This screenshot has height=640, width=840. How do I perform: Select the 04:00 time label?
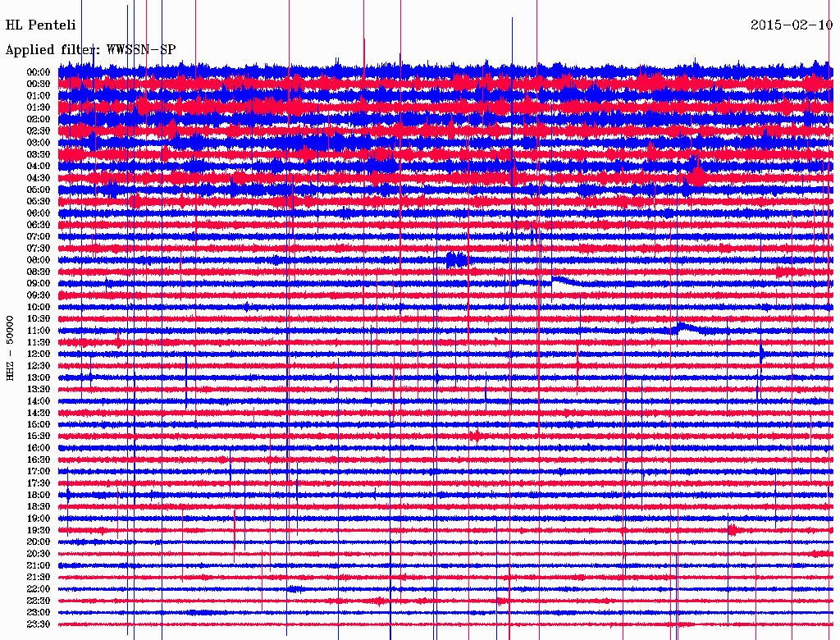(39, 167)
